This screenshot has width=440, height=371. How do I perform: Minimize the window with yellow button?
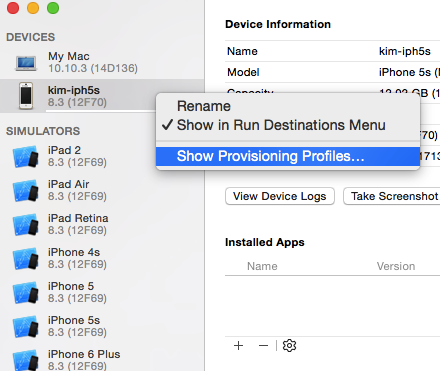pyautogui.click(x=33, y=8)
